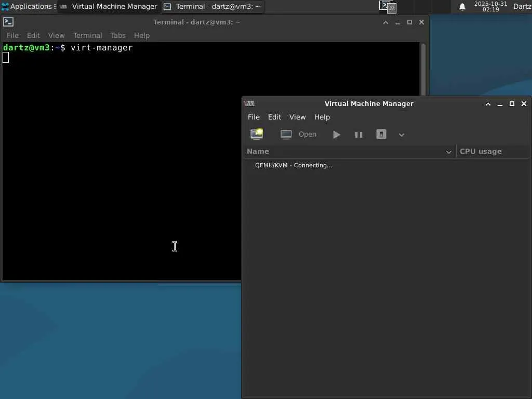Open the selected virtual machine console
Viewport: 532px width, 399px height.
(x=299, y=135)
